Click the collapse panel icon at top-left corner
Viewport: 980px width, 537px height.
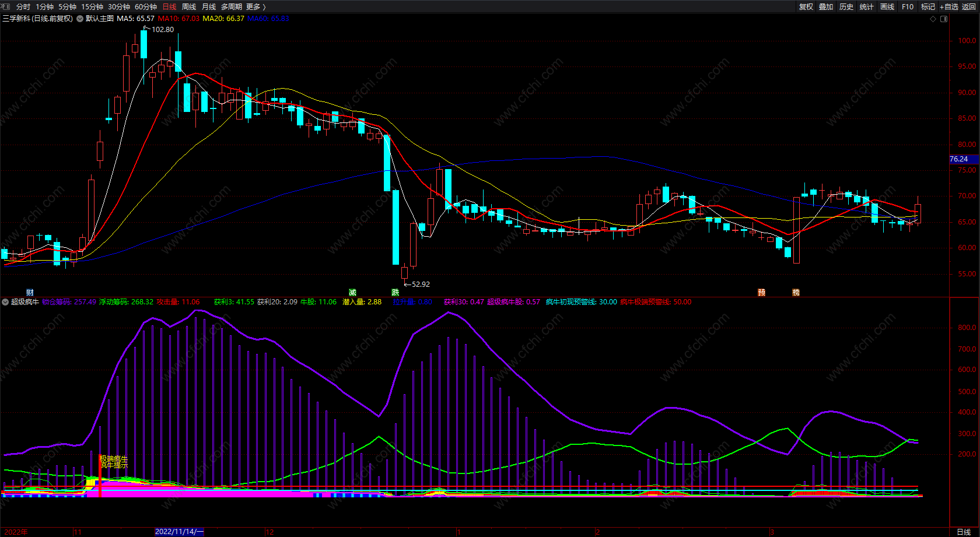(x=6, y=6)
